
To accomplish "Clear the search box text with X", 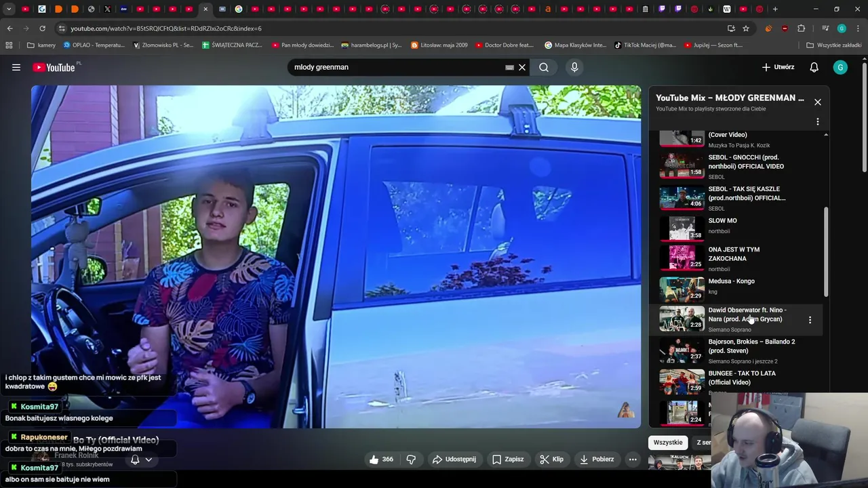I will [x=522, y=67].
